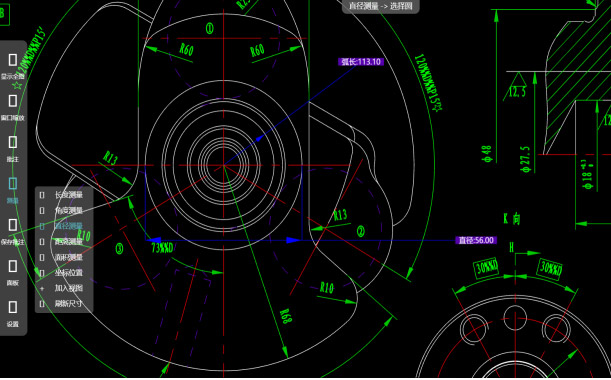Click the circled number ② marker

point(361,232)
